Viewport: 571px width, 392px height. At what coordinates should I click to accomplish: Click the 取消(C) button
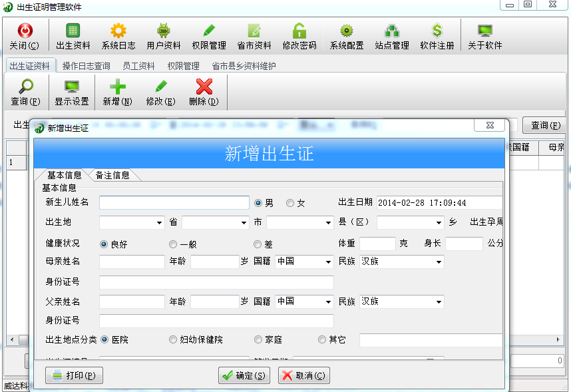(304, 375)
